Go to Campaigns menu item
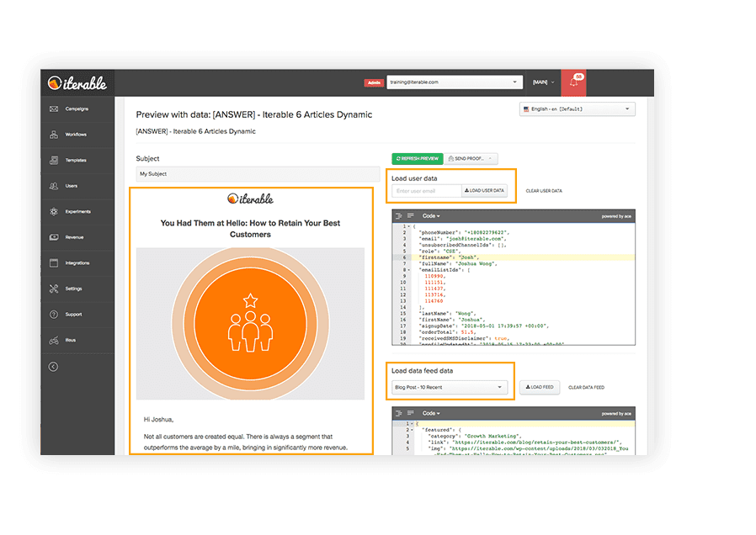This screenshot has height=535, width=756. [77, 109]
